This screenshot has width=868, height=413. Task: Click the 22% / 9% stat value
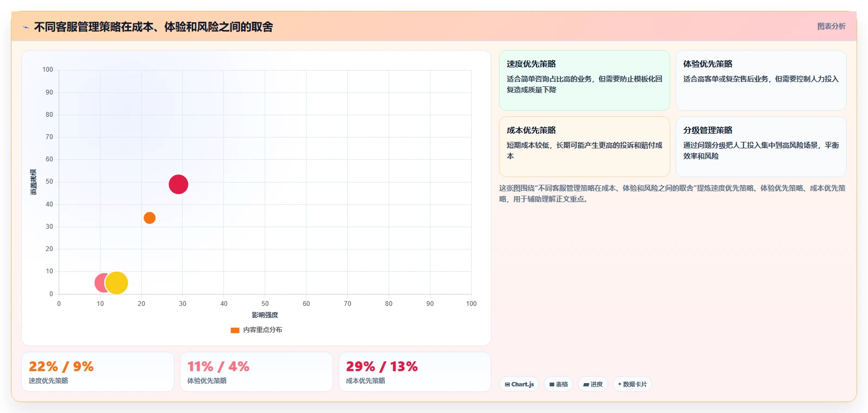point(61,367)
